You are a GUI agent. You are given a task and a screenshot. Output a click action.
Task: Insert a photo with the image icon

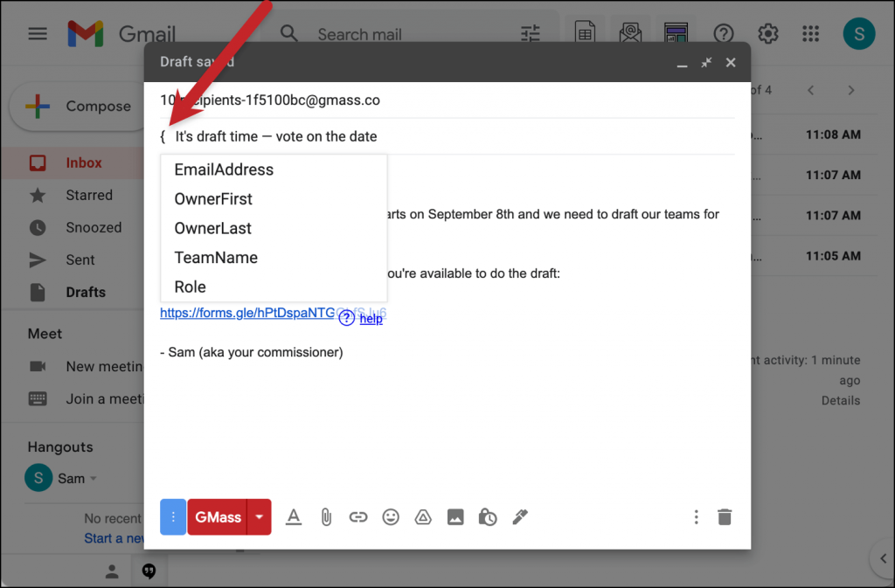(454, 516)
